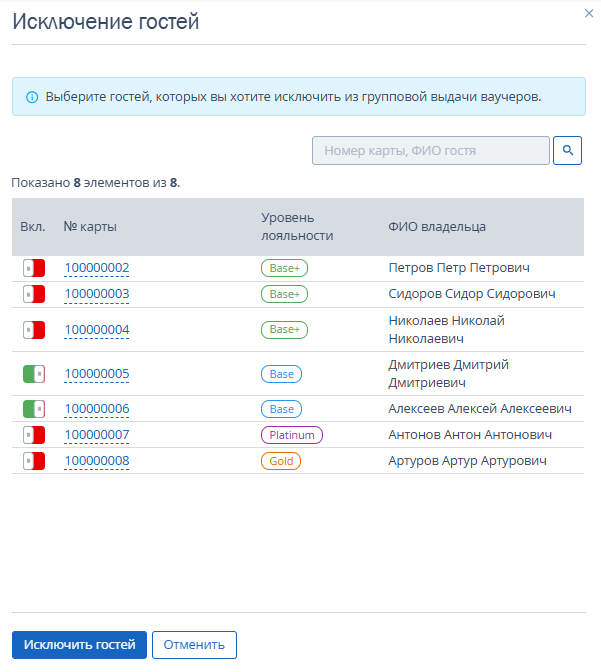Switch off toggle for Алексеев Алексей Алексеевич
Image resolution: width=601 pixels, height=672 pixels.
[x=34, y=409]
